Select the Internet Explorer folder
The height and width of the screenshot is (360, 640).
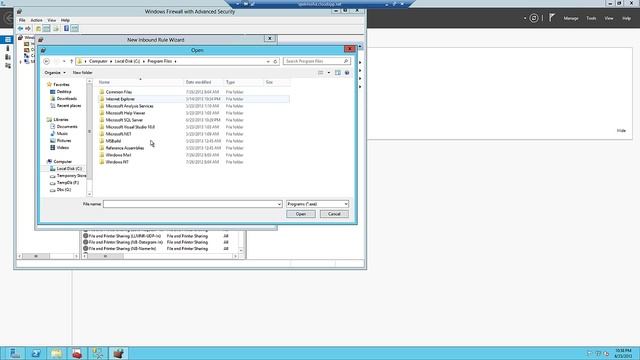(120, 99)
